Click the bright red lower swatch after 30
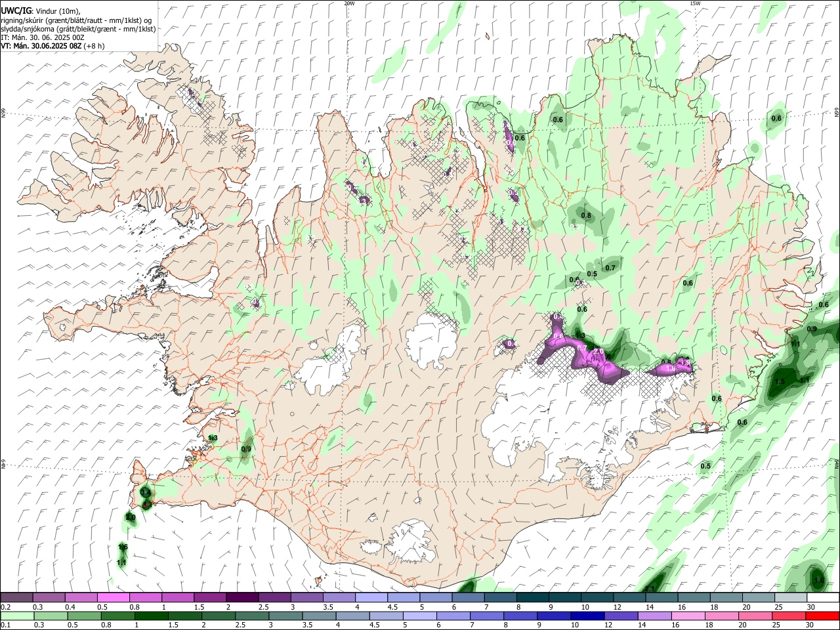This screenshot has width=840, height=630. point(823,616)
